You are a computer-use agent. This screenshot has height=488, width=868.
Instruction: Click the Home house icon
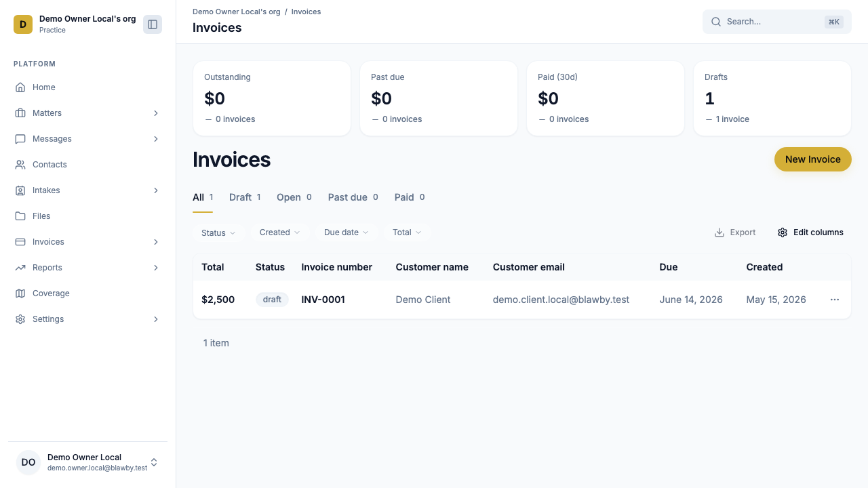point(20,87)
